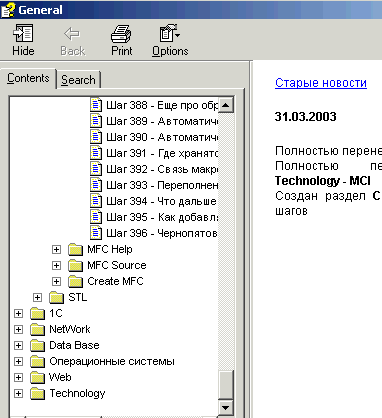Select the MFC Source tree label
Viewport: 382px width, 418px height.
tap(117, 265)
